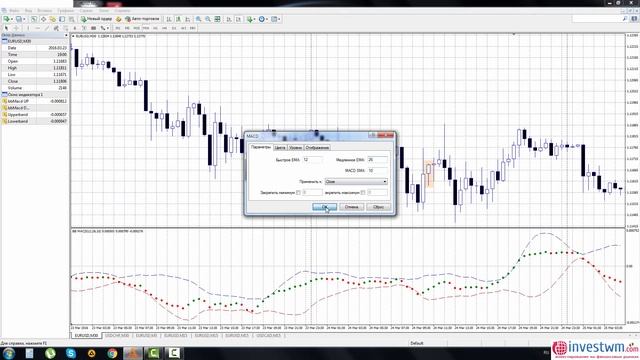640x360 pixels.
Task: Select the USDCHF,M30 chart tab
Action: tap(117, 336)
